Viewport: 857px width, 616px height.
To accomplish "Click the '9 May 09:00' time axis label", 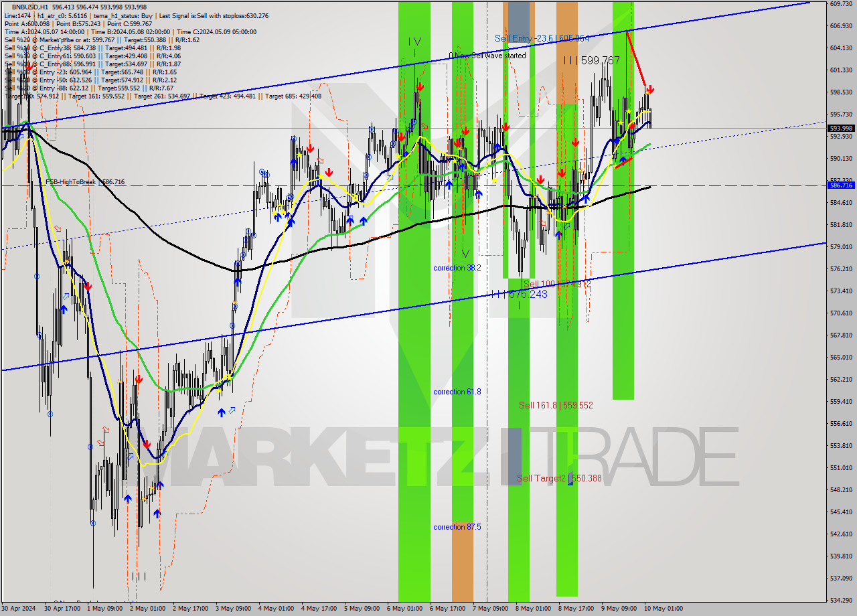I will 619,609.
